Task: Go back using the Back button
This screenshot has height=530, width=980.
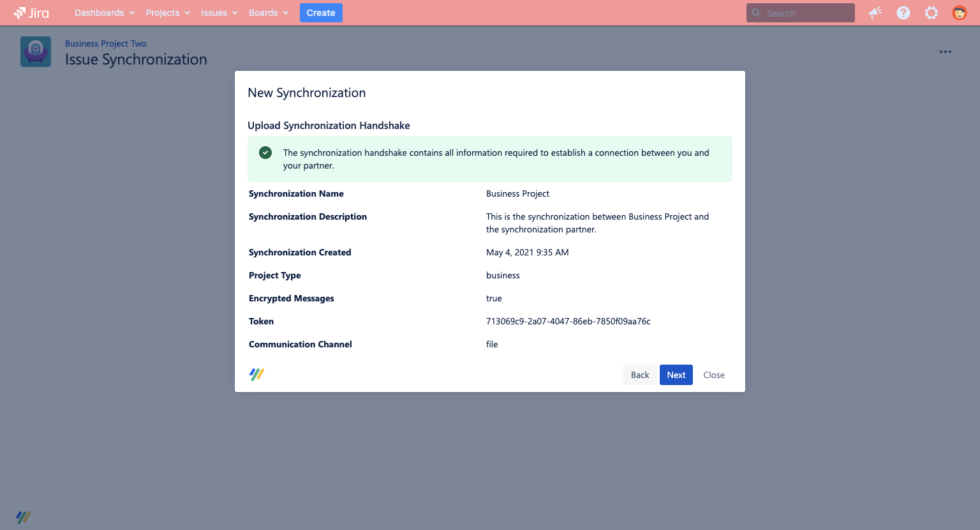Action: [640, 375]
